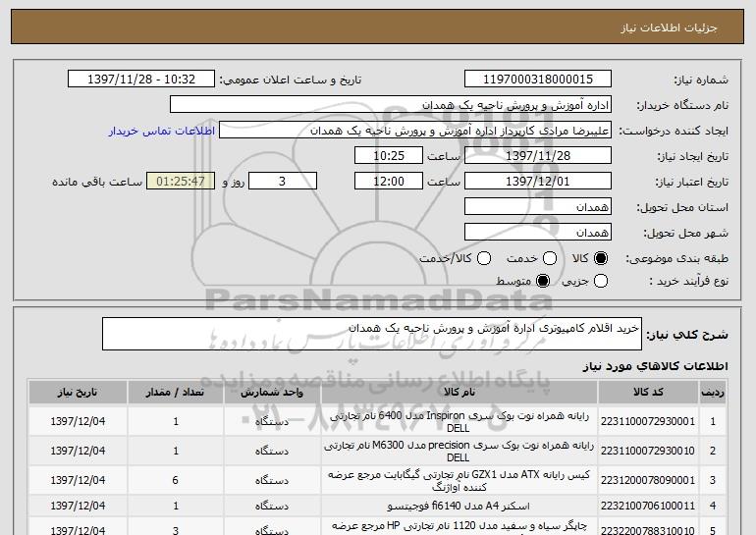
Task: Choose the متوسط purchase type option
Action: (x=542, y=281)
